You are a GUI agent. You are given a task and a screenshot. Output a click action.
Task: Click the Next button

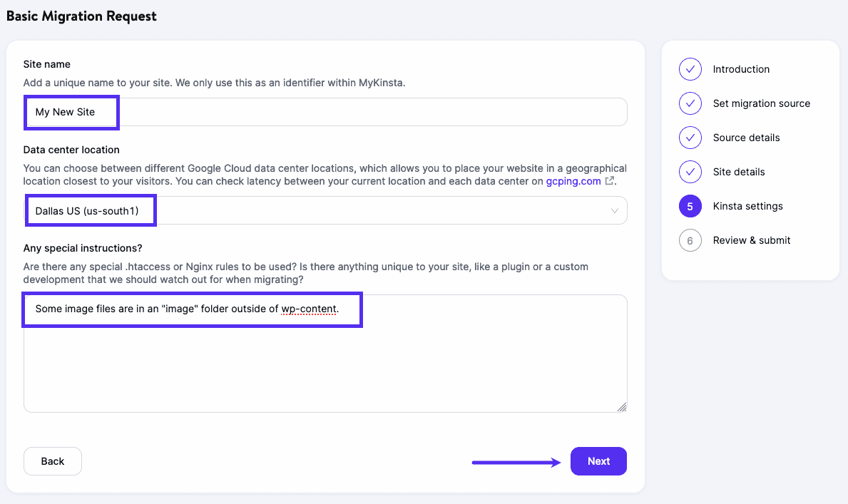click(x=598, y=461)
